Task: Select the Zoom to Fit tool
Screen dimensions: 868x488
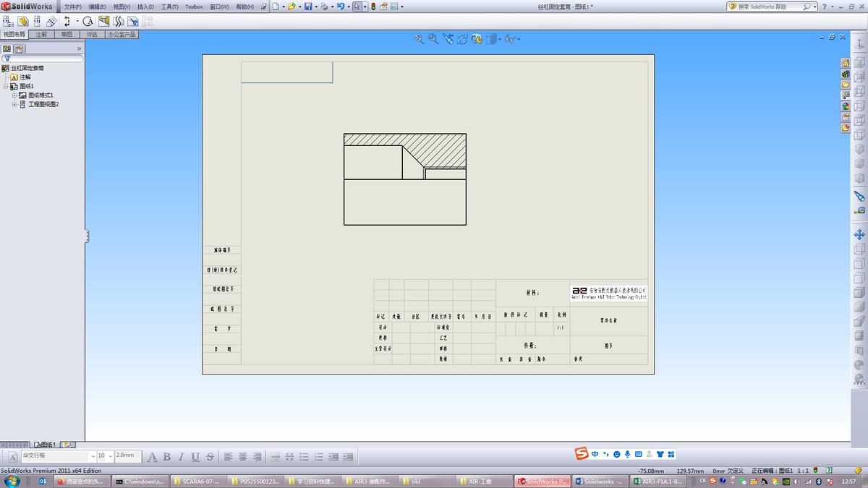Action: [418, 39]
